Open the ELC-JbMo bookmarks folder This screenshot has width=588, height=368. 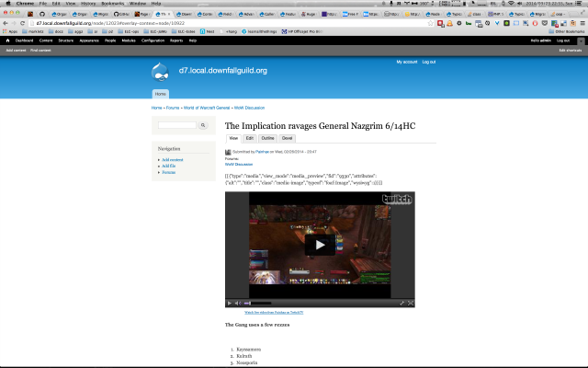[x=155, y=31]
